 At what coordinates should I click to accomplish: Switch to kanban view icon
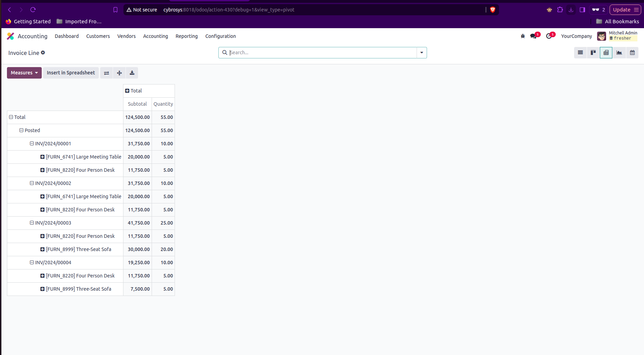[593, 53]
